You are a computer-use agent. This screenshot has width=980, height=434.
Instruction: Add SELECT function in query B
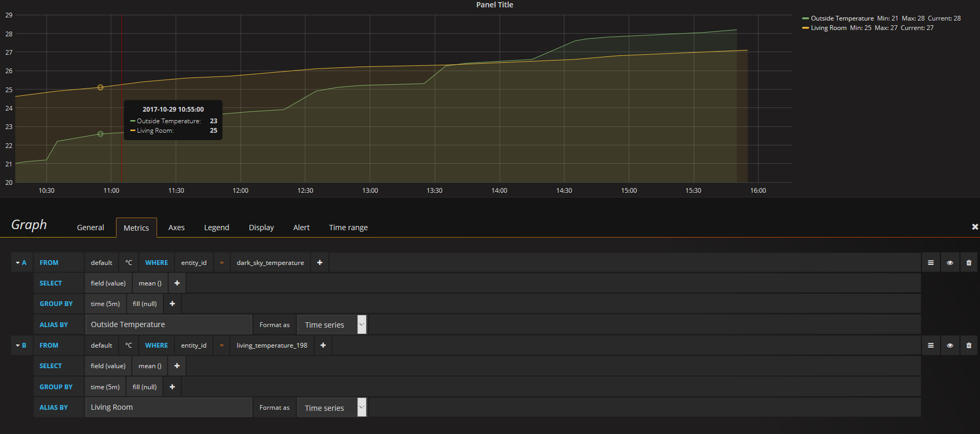[x=177, y=366]
